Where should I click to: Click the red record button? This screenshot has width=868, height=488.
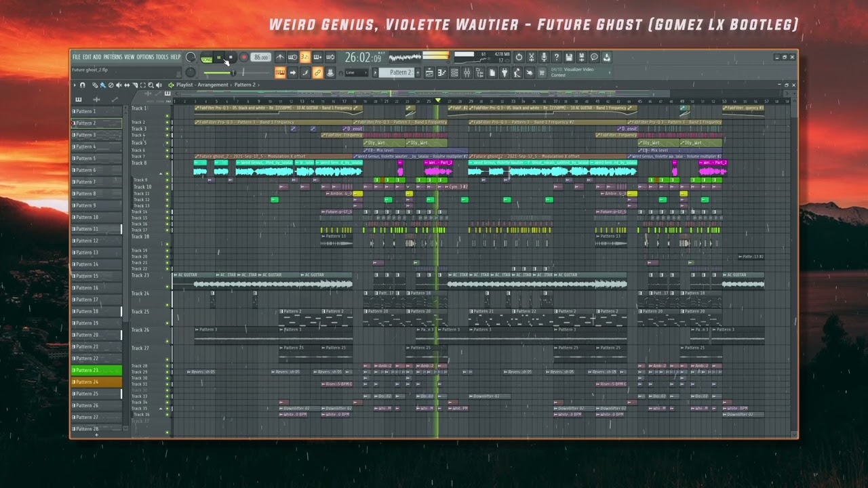pos(243,57)
